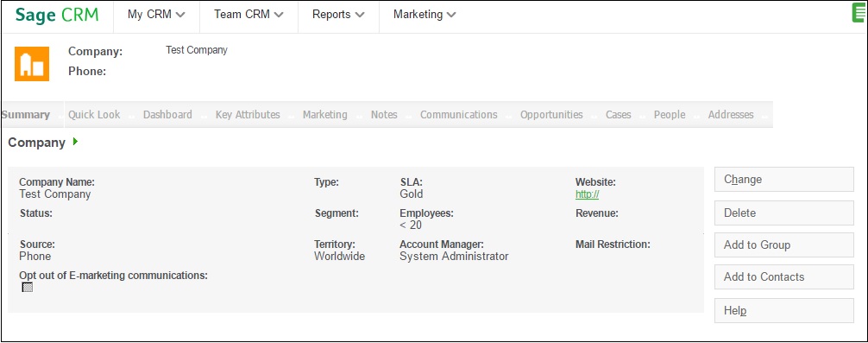
Task: Click the Phone: label in header
Action: tap(87, 71)
